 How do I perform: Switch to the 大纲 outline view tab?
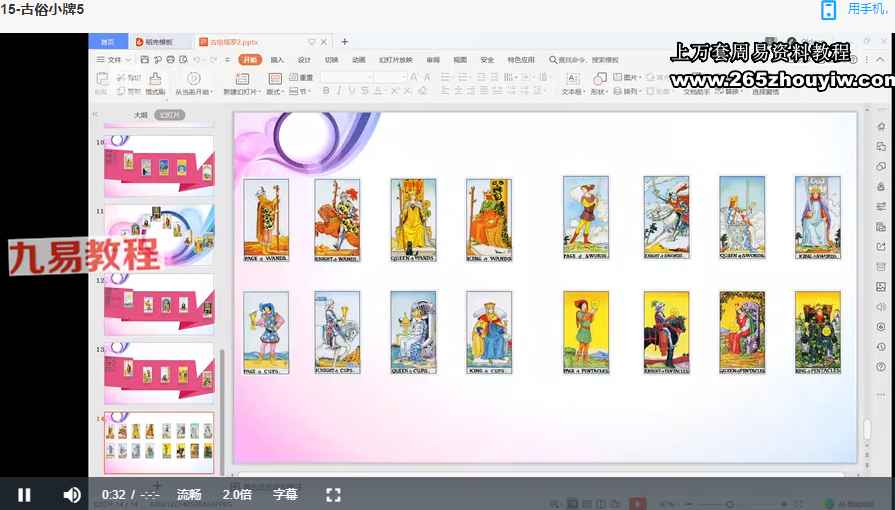coord(140,115)
